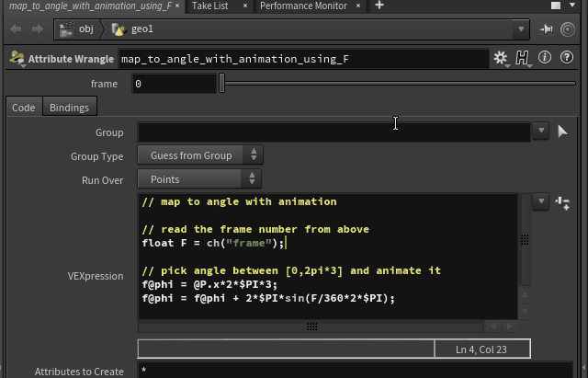Image resolution: width=588 pixels, height=378 pixels.
Task: Click the Group Type label
Action: [97, 156]
